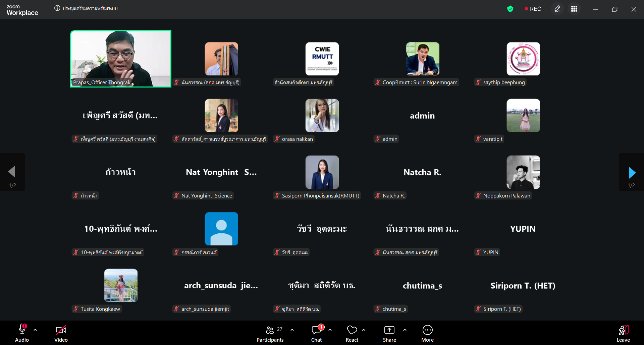The height and width of the screenshot is (345, 644).
Task: Go to next page of participants
Action: (x=632, y=173)
